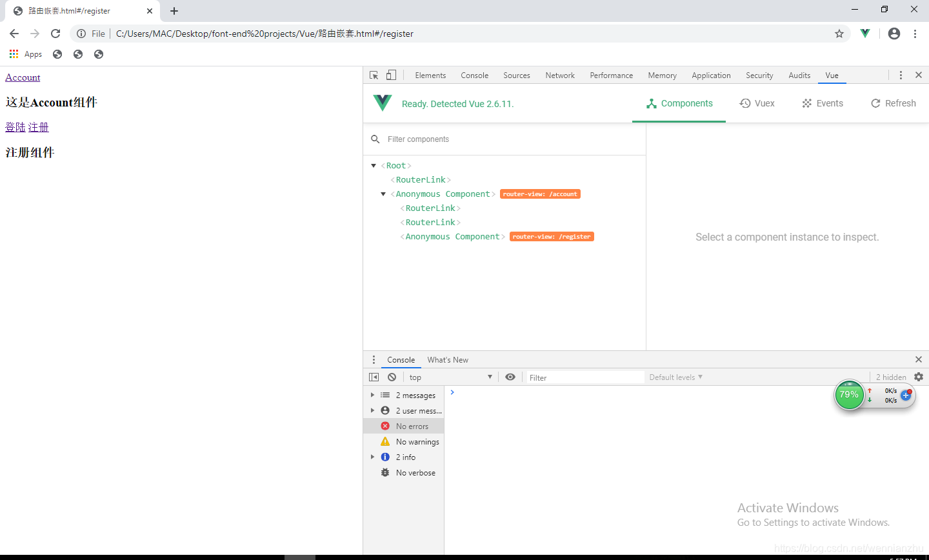The image size is (929, 560).
Task: Open the Vue devtools extension icon
Action: click(865, 34)
